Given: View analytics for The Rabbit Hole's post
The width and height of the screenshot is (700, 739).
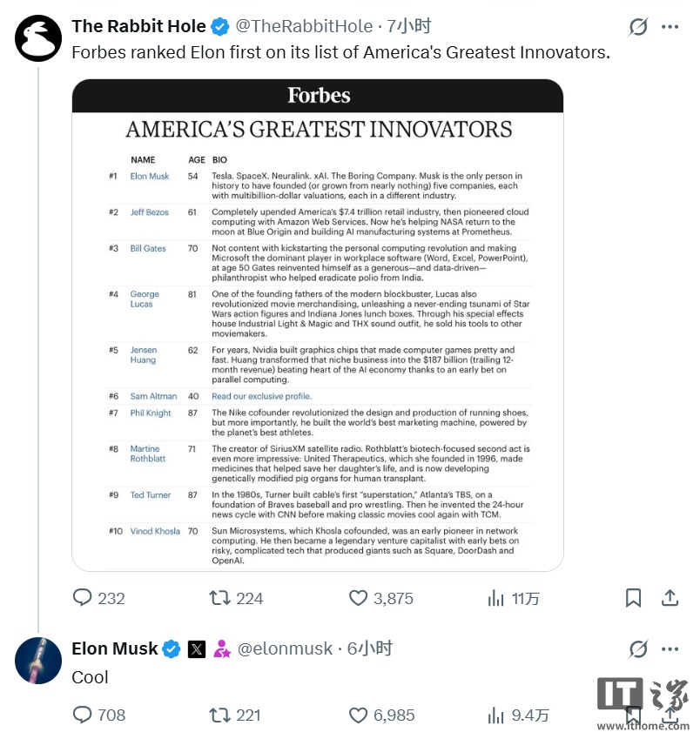Looking at the screenshot, I should [x=497, y=598].
